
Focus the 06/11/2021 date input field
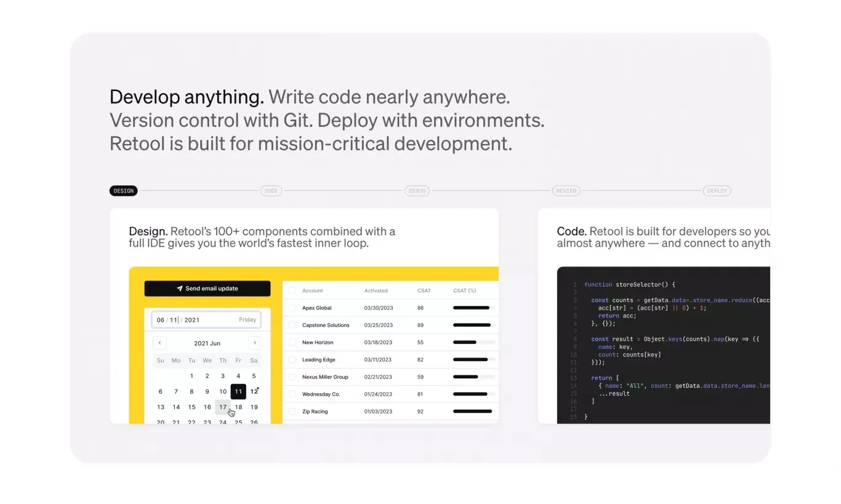tap(206, 320)
